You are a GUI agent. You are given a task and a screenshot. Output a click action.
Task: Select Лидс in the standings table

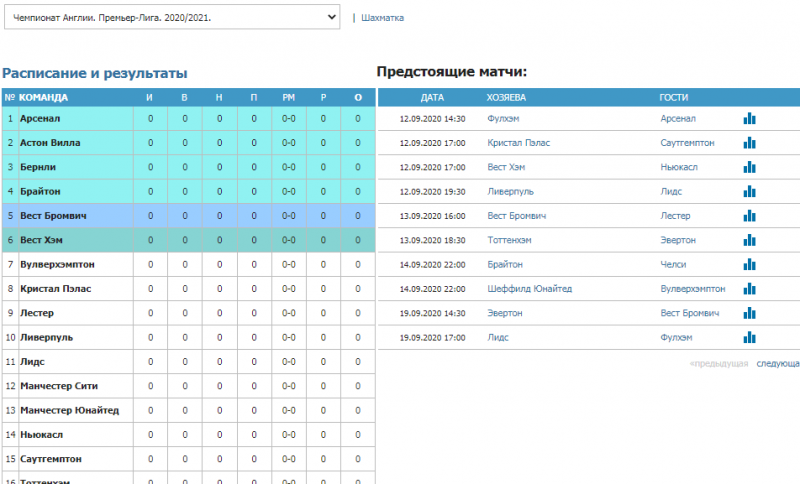pyautogui.click(x=32, y=362)
